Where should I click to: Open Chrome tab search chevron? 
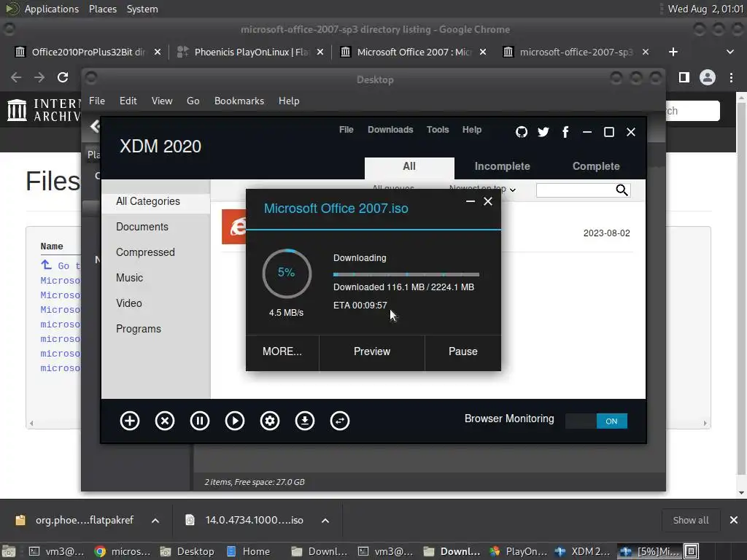pos(729,52)
